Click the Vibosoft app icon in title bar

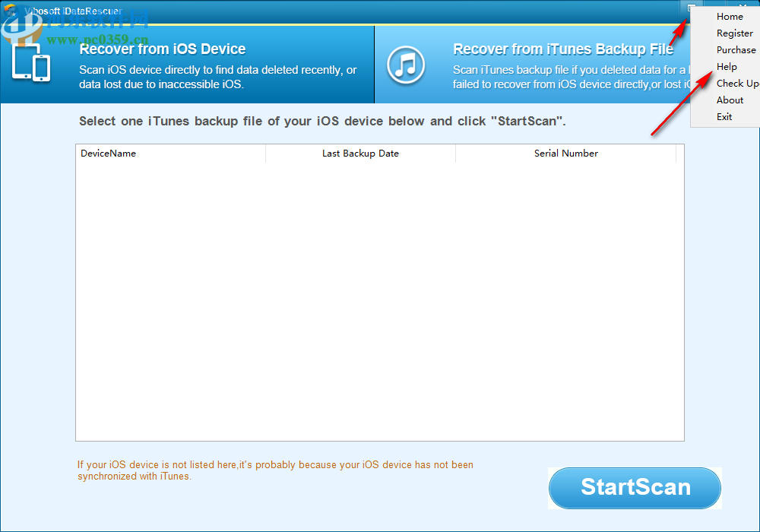[x=11, y=10]
